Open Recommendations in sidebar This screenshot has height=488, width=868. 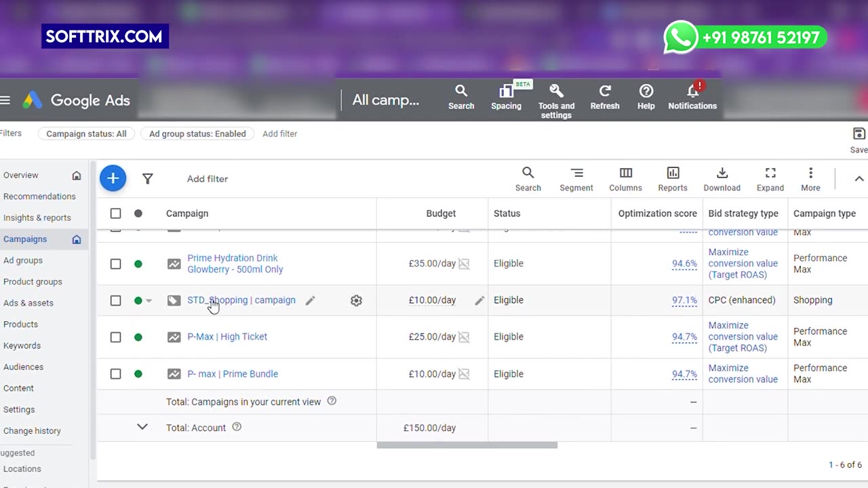point(39,197)
